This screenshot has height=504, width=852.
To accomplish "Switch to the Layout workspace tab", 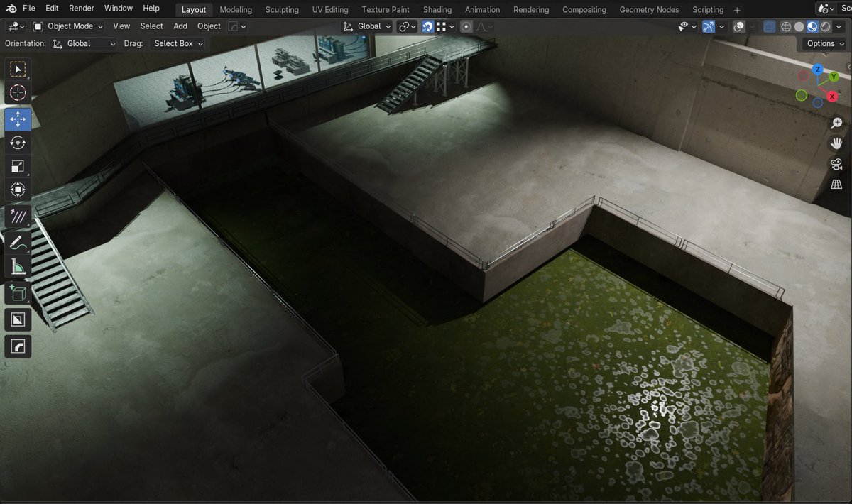I will [193, 9].
